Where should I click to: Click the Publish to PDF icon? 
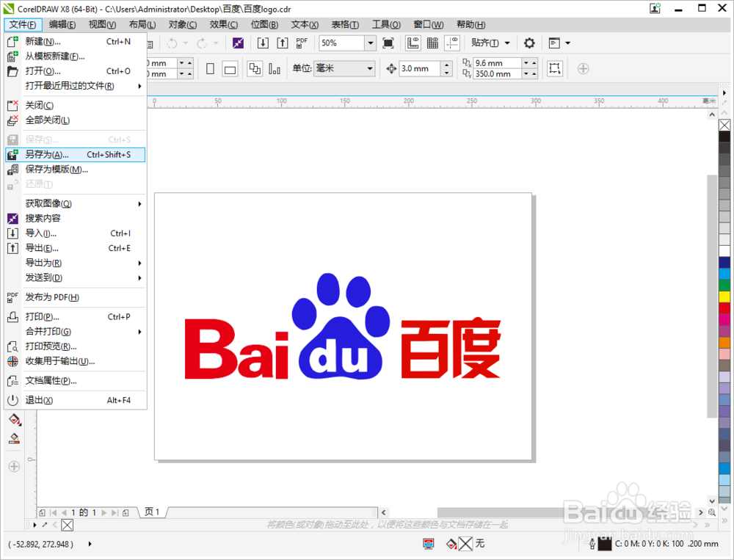tap(302, 43)
